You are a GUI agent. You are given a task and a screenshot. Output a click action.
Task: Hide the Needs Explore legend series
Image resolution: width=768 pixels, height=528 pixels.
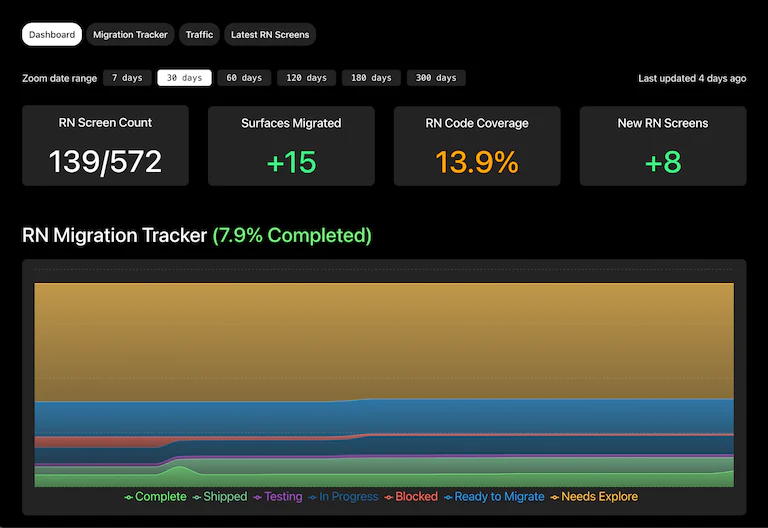594,497
